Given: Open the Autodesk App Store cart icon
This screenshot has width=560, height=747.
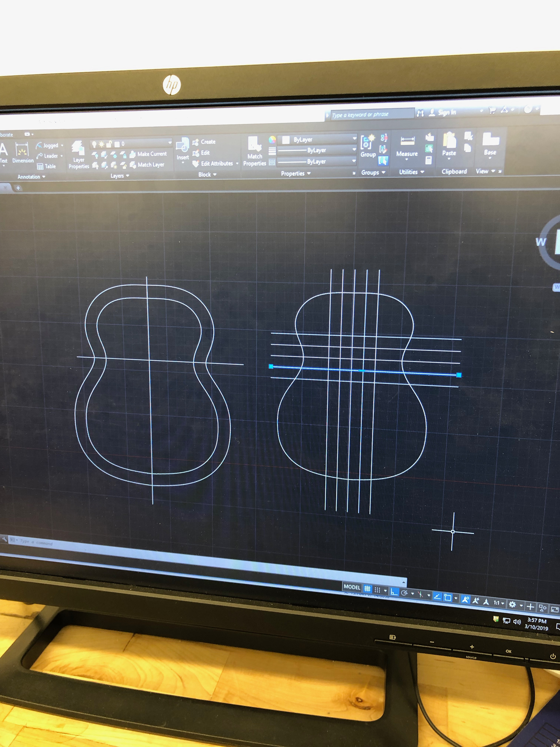Looking at the screenshot, I should [492, 110].
